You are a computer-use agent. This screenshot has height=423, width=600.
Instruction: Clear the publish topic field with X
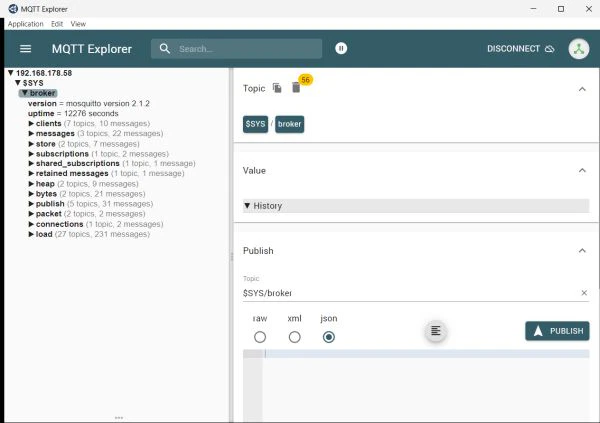[584, 293]
